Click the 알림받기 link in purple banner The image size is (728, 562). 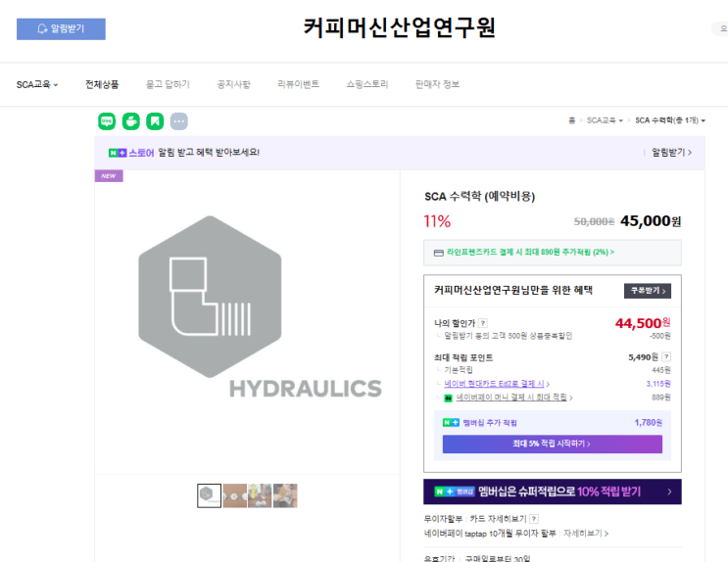click(x=671, y=153)
